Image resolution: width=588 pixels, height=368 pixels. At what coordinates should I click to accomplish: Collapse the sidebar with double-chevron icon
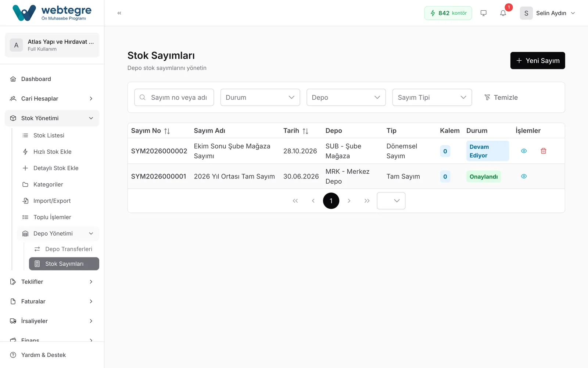pyautogui.click(x=119, y=13)
